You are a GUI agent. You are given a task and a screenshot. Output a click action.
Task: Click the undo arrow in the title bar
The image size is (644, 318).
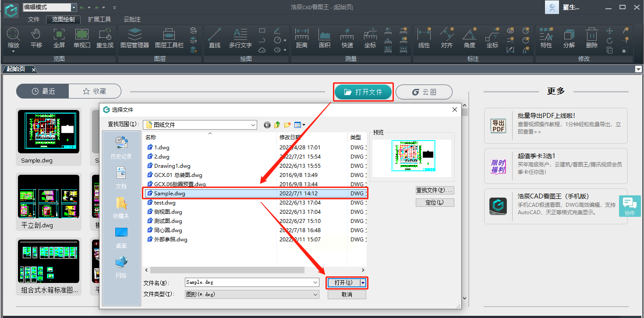point(82,7)
